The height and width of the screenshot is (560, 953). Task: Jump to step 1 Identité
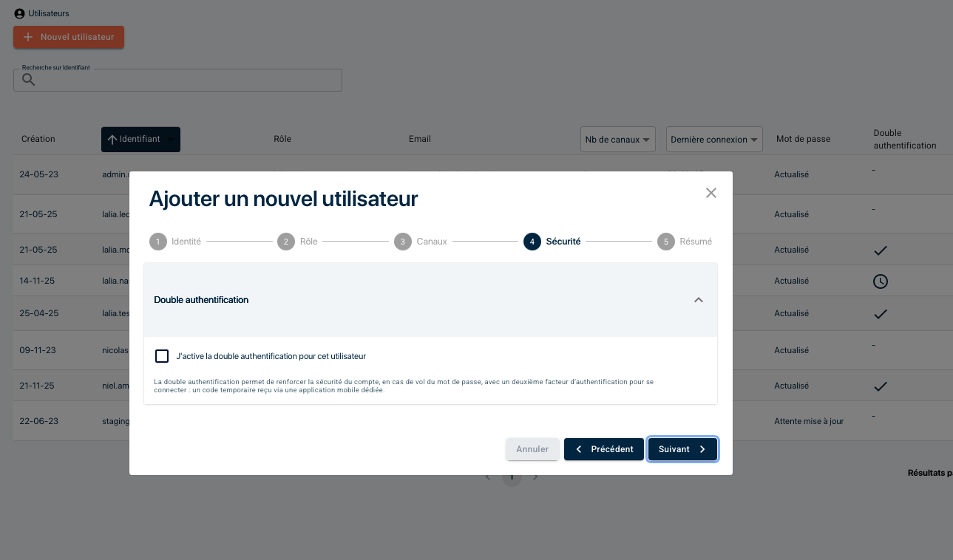175,242
